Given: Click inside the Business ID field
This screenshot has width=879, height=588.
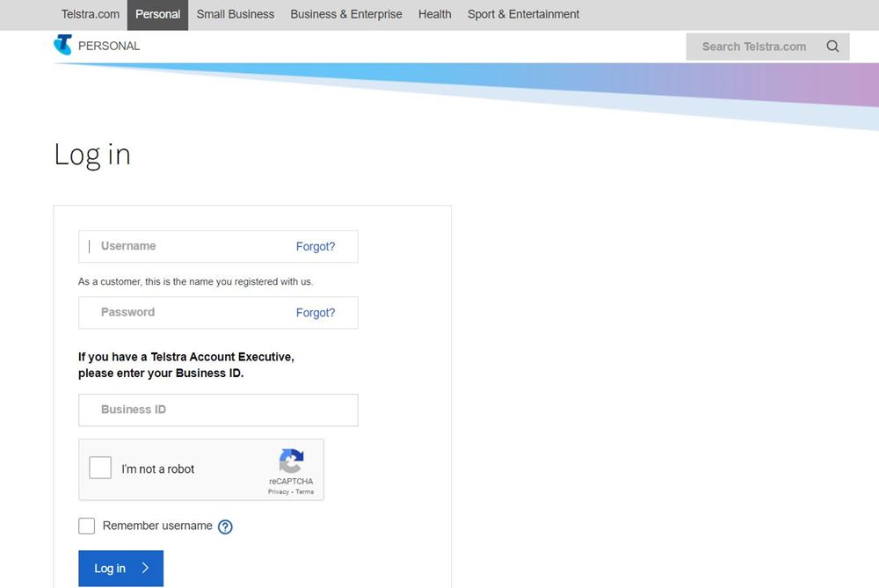Looking at the screenshot, I should [217, 410].
